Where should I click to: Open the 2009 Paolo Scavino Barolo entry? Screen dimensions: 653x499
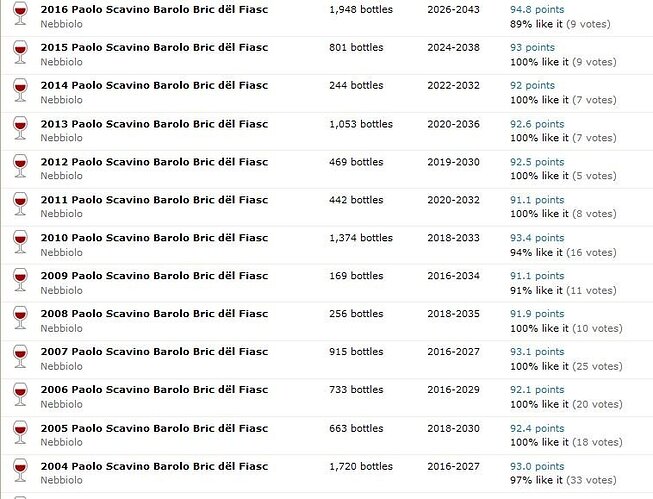[x=154, y=276]
